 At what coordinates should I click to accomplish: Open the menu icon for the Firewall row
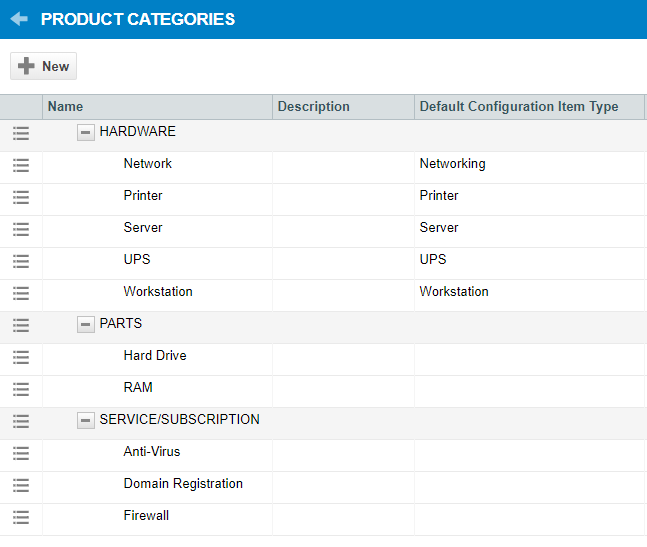click(x=21, y=516)
